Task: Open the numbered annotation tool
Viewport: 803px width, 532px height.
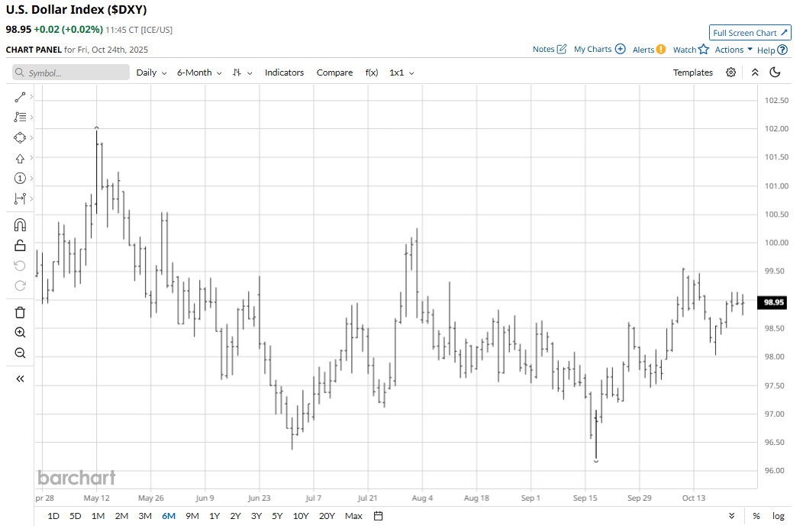Action: coord(20,178)
